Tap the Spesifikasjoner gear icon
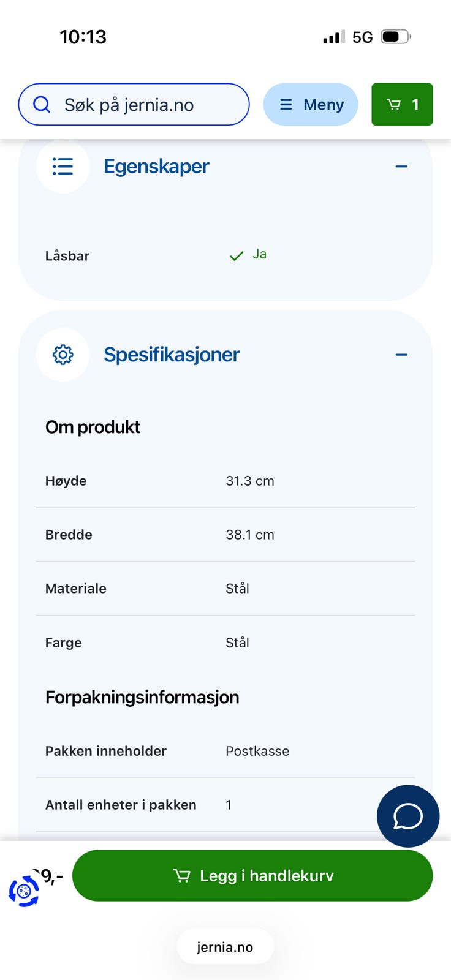 63,355
